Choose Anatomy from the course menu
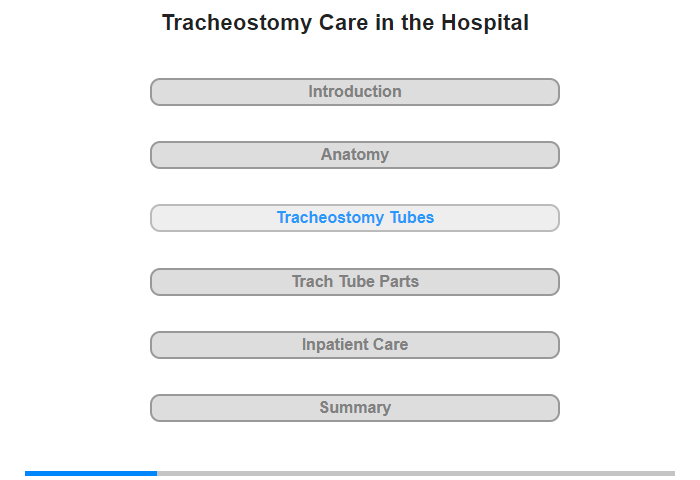The height and width of the screenshot is (480, 700). pyautogui.click(x=355, y=155)
